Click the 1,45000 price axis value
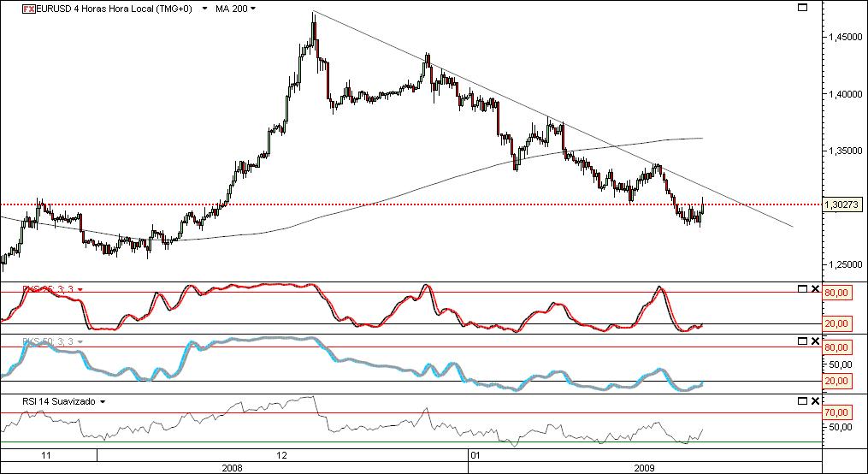The image size is (868, 474). [x=845, y=37]
